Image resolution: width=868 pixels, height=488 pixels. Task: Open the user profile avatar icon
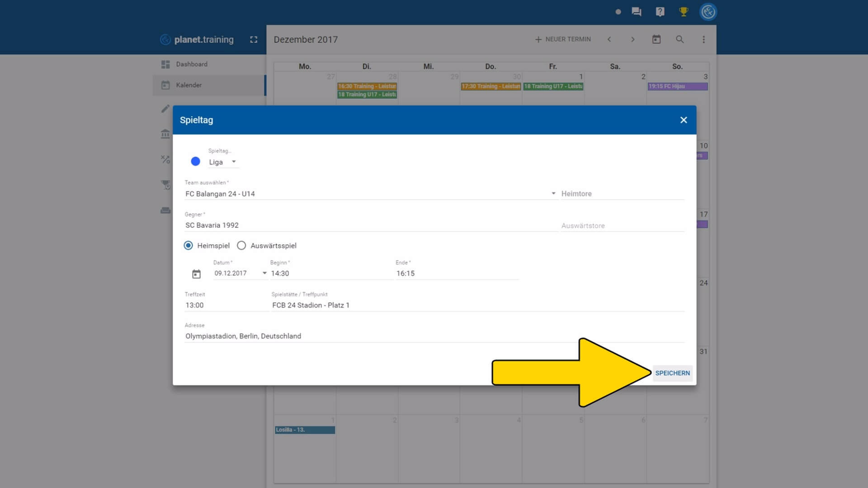point(708,12)
